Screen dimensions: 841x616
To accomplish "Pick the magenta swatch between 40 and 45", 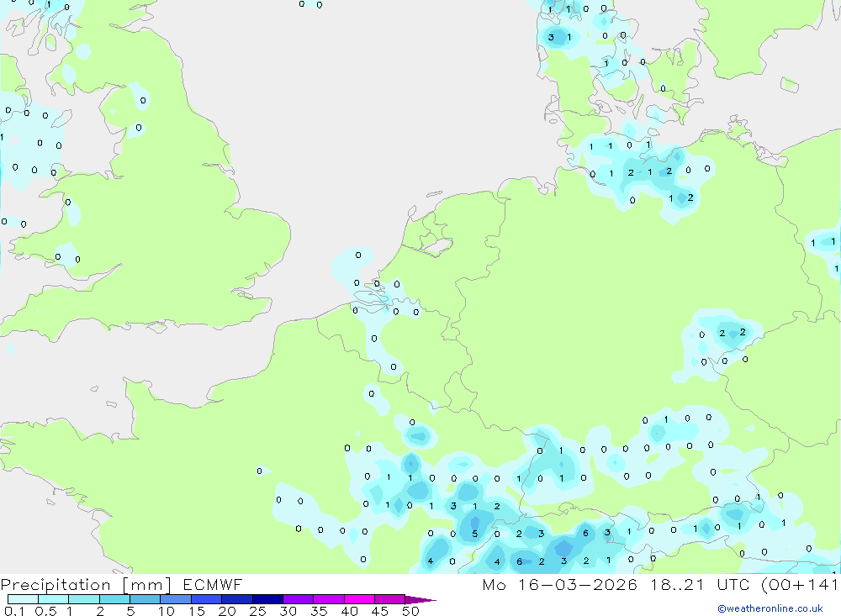I will click(x=359, y=599).
